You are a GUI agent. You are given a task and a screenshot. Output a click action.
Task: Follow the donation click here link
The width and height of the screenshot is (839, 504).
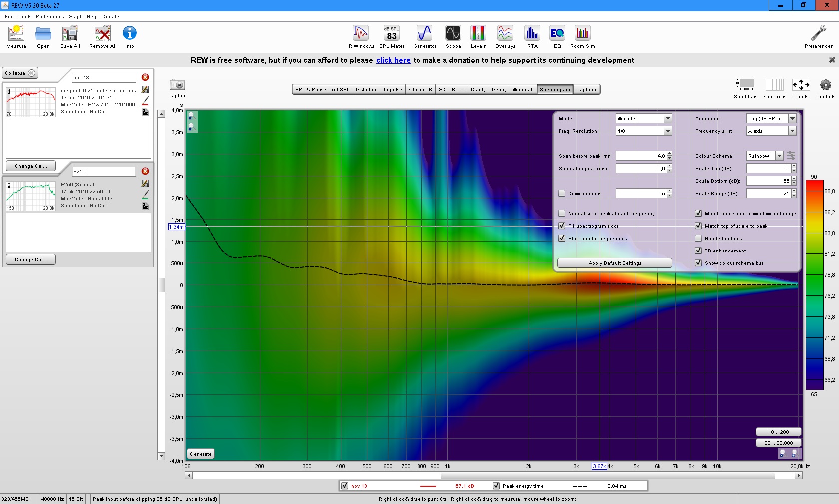pos(393,60)
